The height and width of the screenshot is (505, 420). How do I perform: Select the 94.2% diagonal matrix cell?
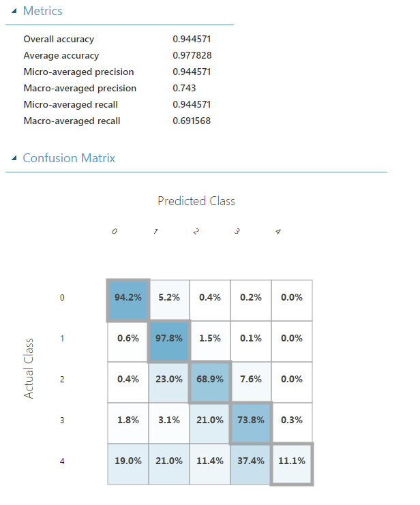point(128,298)
